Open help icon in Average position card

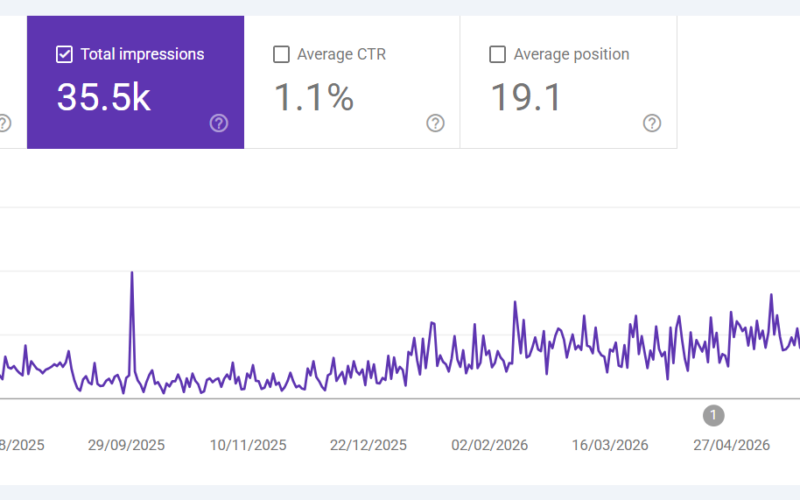pyautogui.click(x=652, y=123)
